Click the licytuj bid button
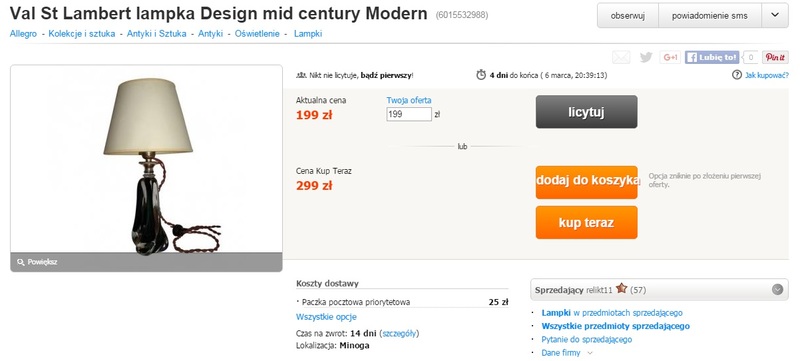This screenshot has width=800, height=361. point(586,112)
